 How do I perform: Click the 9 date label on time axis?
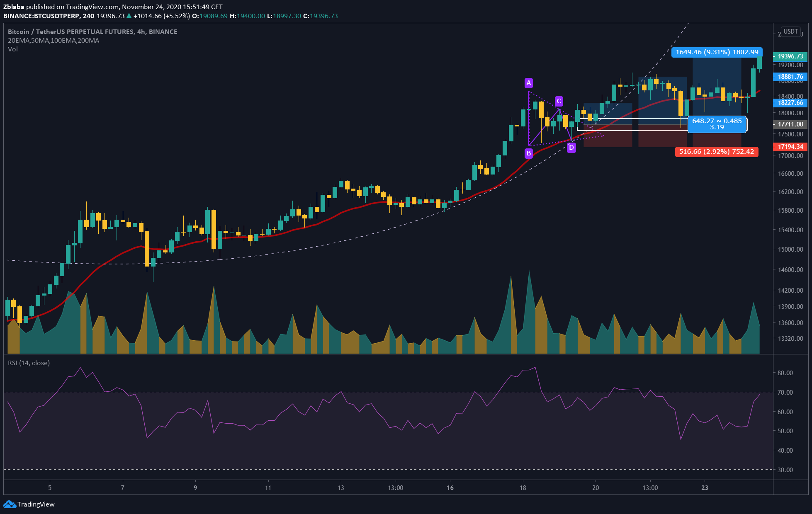195,488
